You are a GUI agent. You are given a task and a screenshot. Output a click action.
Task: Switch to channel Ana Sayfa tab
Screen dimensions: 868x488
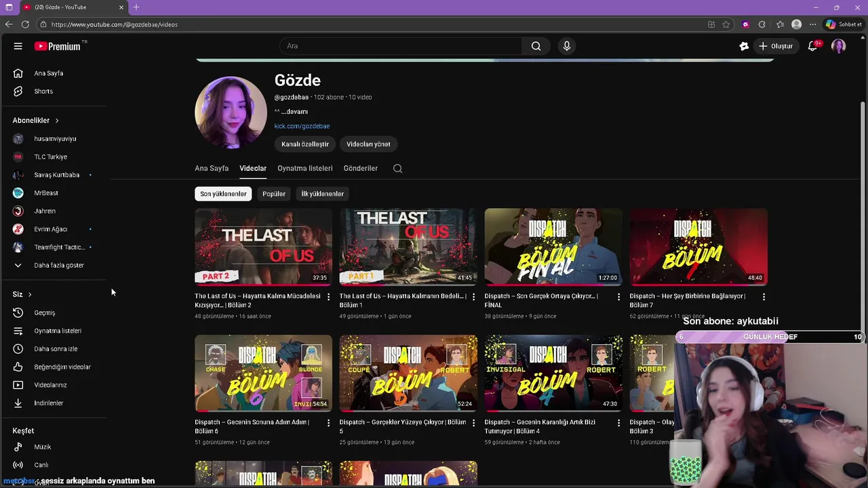tap(212, 168)
